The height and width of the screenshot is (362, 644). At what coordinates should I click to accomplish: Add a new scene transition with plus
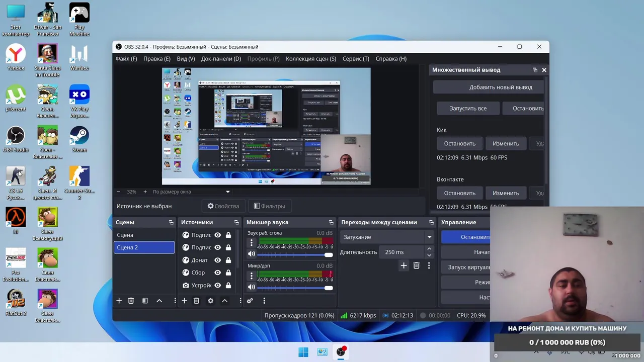point(404,265)
